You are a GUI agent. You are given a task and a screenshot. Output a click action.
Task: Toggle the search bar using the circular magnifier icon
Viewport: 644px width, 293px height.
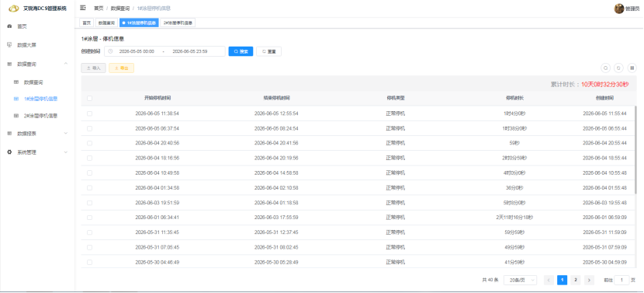[x=605, y=68]
